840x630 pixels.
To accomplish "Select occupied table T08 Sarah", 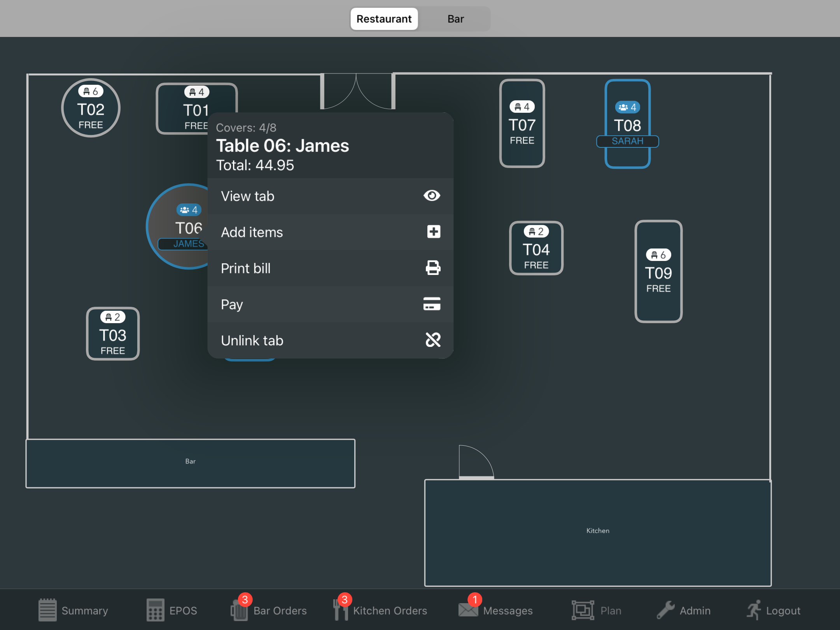I will 627,124.
